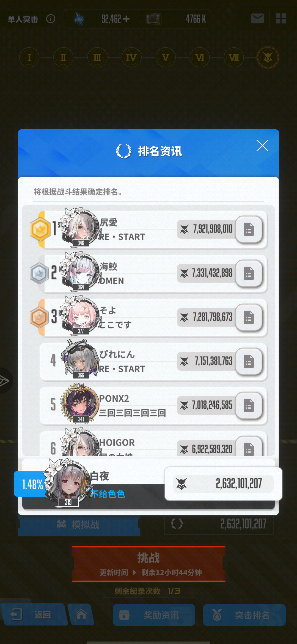Screen dimensions: 297x644
Task: Select stage VII in the stage track
Action: tap(233, 58)
